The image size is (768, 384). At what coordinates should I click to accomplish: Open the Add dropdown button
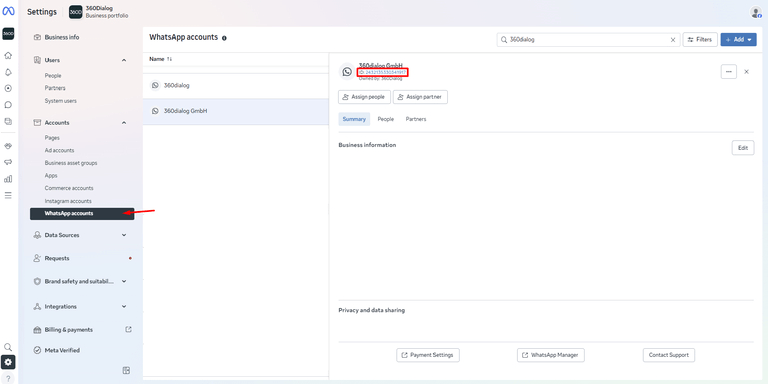(738, 40)
